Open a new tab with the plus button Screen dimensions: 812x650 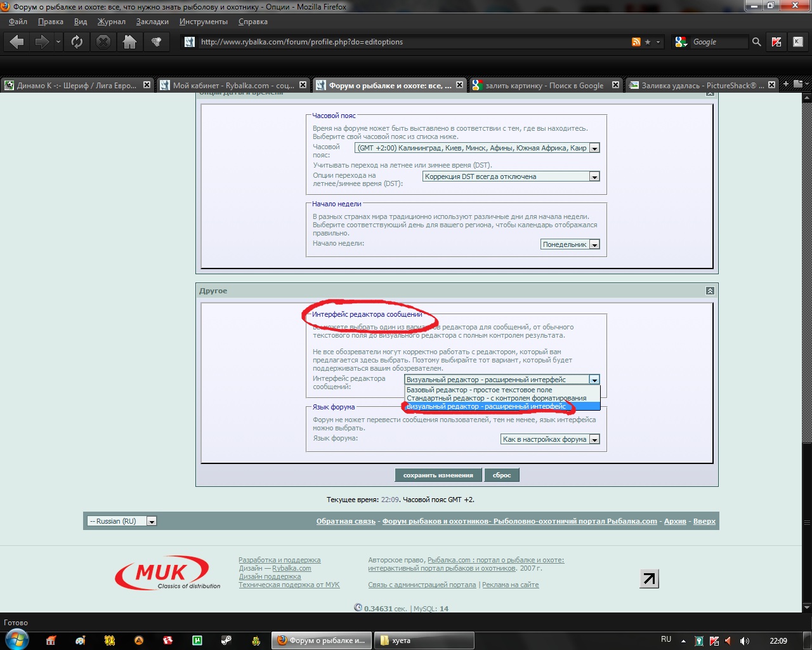pyautogui.click(x=786, y=84)
